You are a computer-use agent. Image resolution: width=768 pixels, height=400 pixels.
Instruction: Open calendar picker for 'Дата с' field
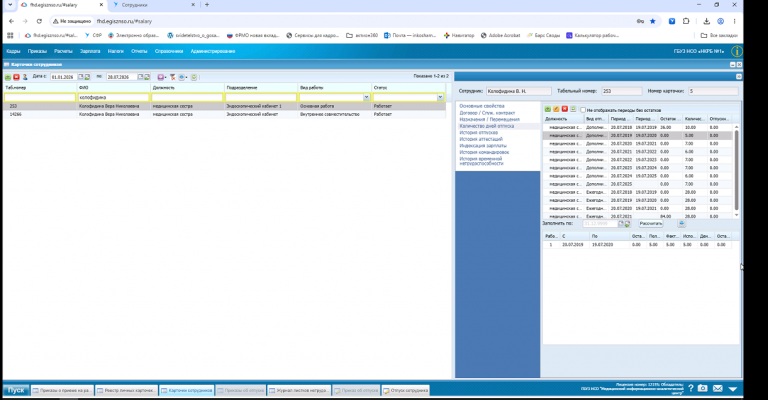coord(81,77)
